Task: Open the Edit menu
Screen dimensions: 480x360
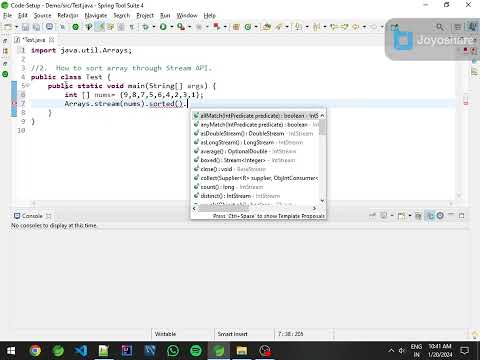Action: point(23,15)
